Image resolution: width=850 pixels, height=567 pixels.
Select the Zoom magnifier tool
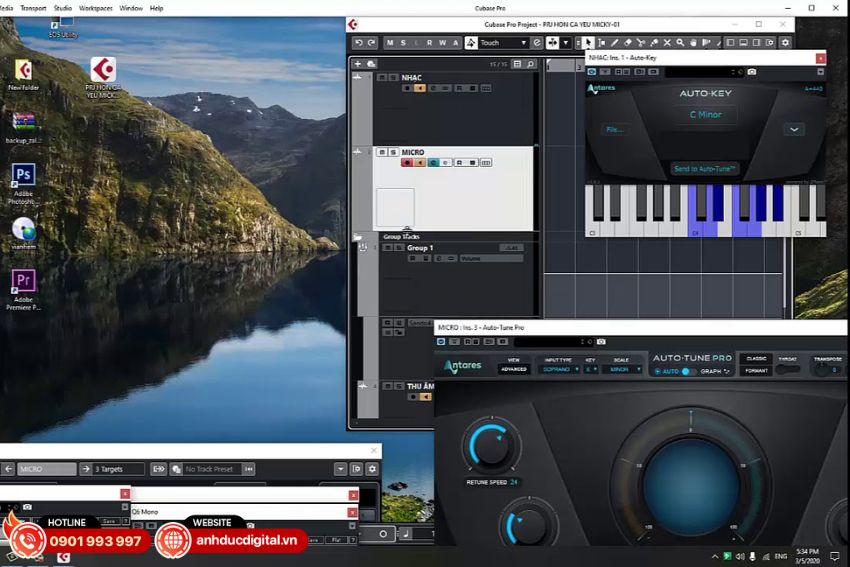pyautogui.click(x=680, y=42)
